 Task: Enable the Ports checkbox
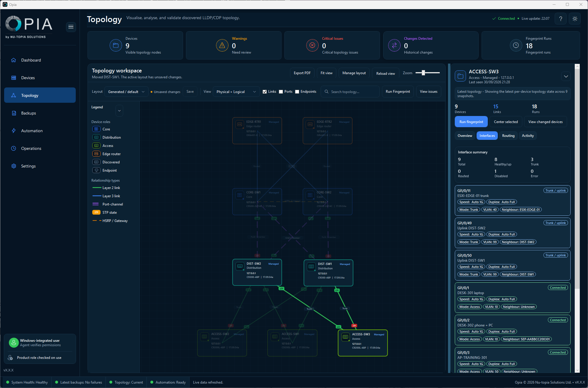click(x=281, y=92)
